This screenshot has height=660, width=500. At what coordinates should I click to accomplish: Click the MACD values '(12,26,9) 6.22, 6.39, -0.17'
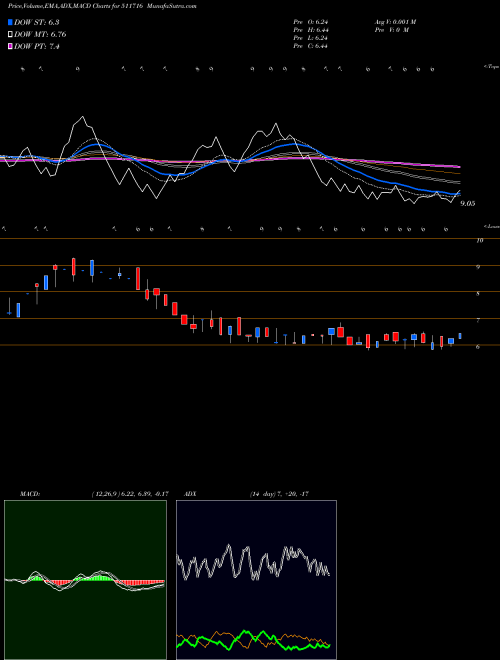130,494
